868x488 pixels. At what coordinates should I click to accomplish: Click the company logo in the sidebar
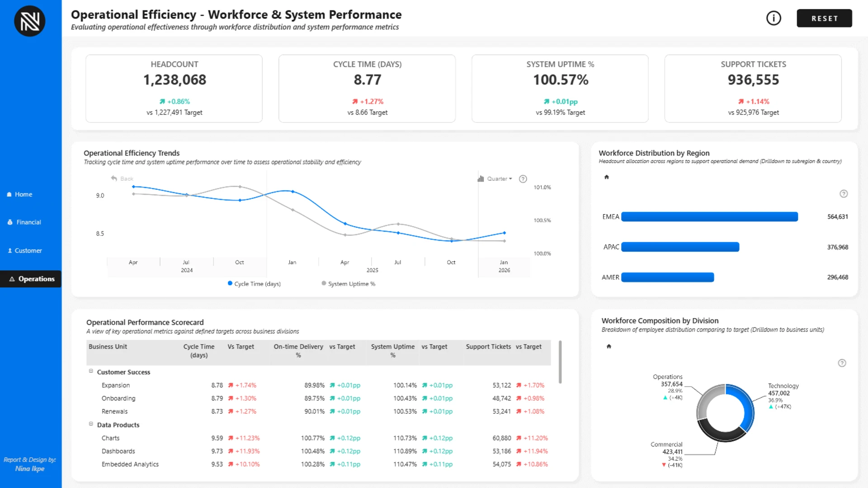(x=30, y=21)
